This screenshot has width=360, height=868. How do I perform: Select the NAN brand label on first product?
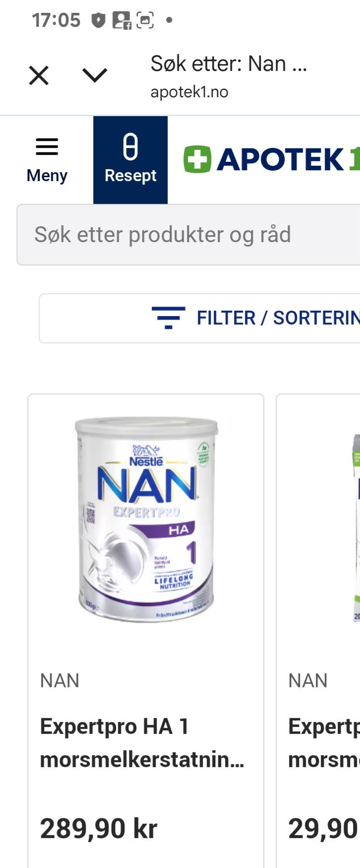(x=60, y=680)
